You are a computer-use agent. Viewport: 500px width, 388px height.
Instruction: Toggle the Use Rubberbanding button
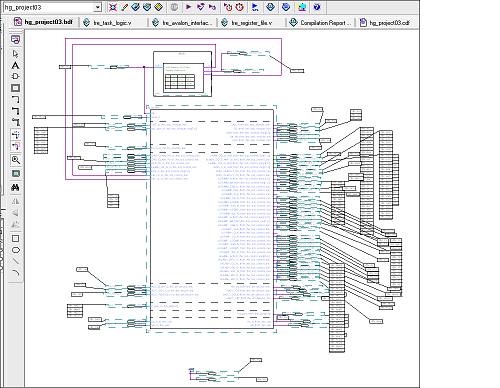(x=15, y=134)
